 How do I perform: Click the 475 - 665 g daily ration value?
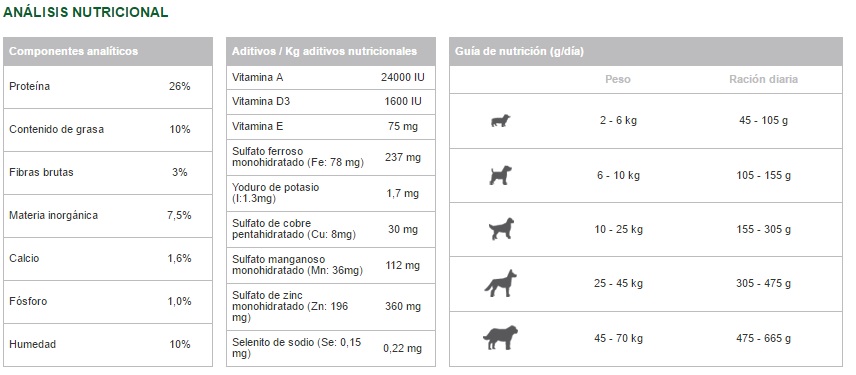pos(763,338)
